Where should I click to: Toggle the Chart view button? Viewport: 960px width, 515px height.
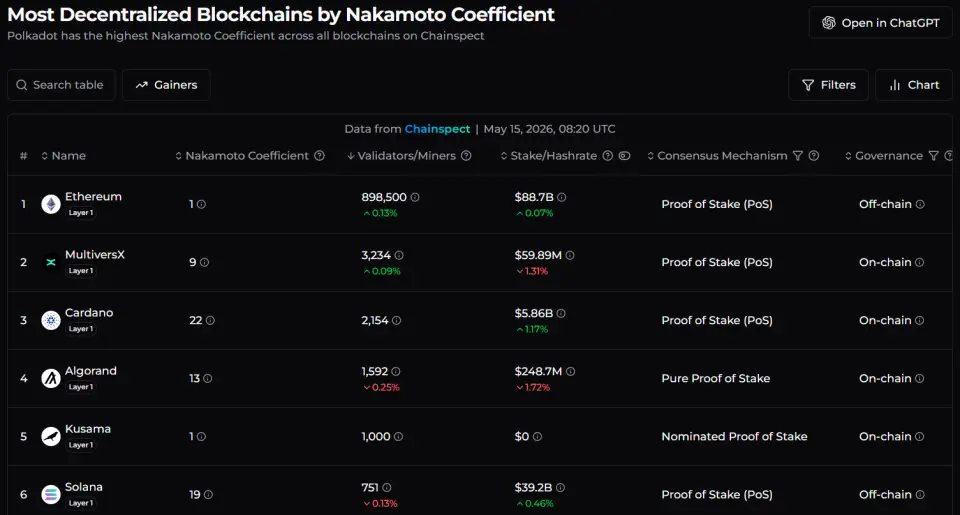[914, 85]
